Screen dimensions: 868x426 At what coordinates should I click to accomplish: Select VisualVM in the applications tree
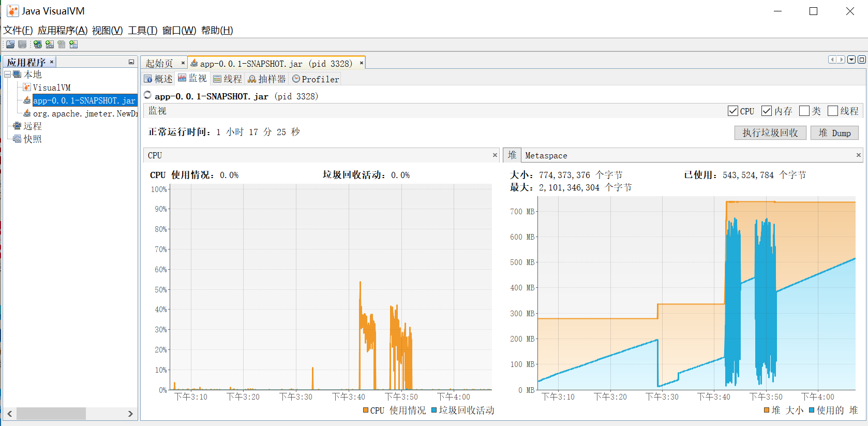pyautogui.click(x=52, y=87)
